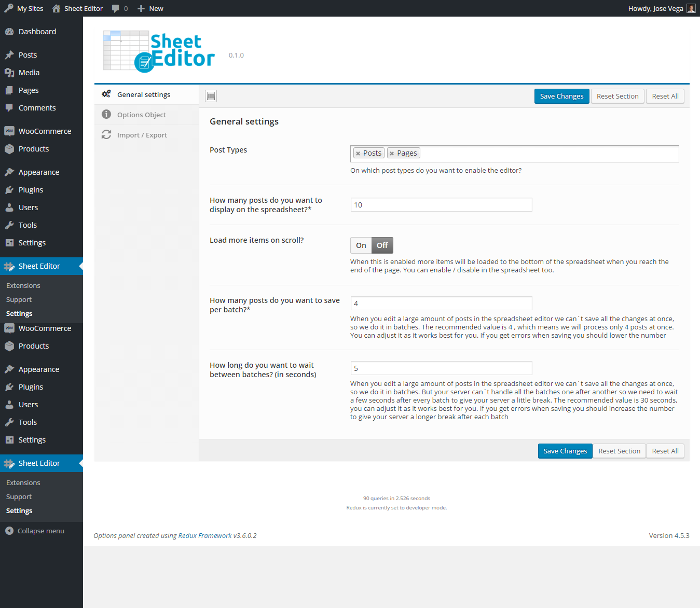Open the Dashboard gauge icon
700x608 pixels.
click(x=9, y=32)
